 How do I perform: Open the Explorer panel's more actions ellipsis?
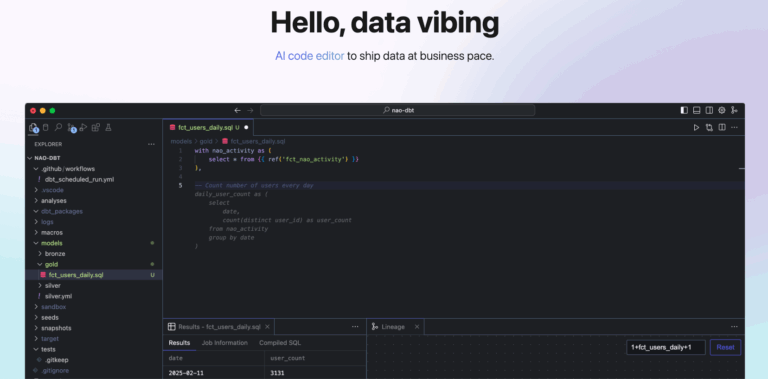pos(151,144)
